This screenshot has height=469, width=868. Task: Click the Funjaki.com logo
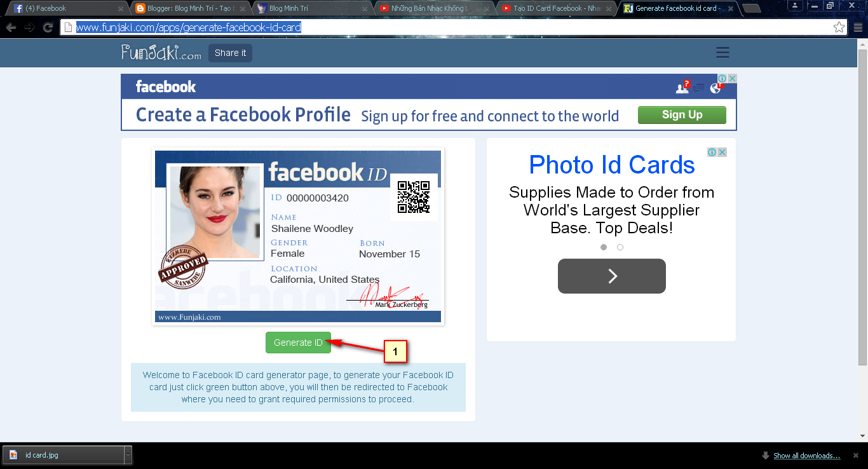point(159,53)
